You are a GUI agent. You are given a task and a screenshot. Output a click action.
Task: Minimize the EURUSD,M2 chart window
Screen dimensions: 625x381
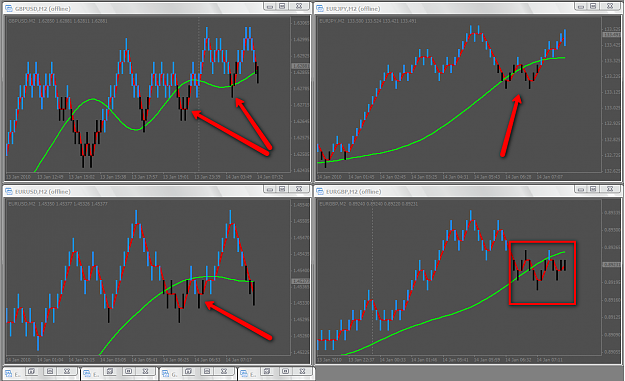tap(270, 189)
